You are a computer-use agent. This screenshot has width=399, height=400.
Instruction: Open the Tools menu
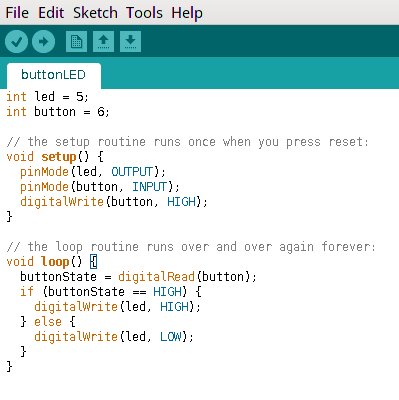[144, 13]
